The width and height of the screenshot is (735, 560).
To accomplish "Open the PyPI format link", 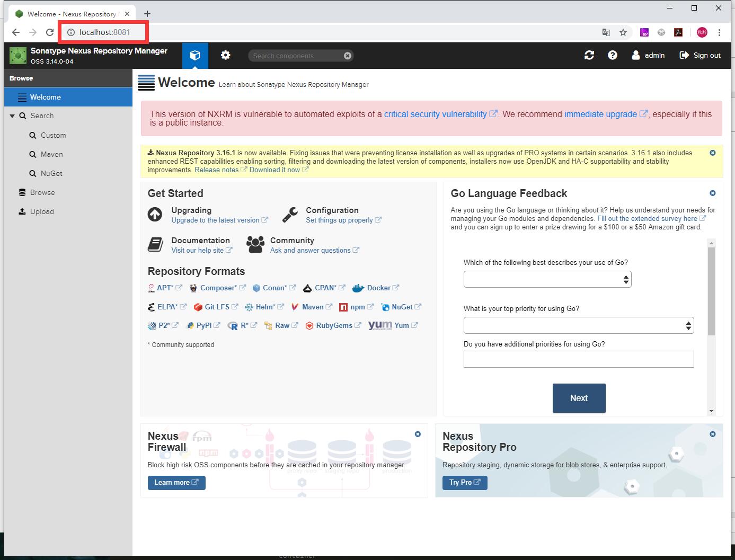I will click(208, 325).
